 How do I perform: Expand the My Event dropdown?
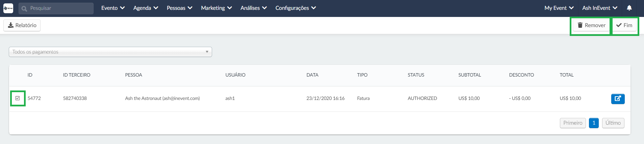559,8
